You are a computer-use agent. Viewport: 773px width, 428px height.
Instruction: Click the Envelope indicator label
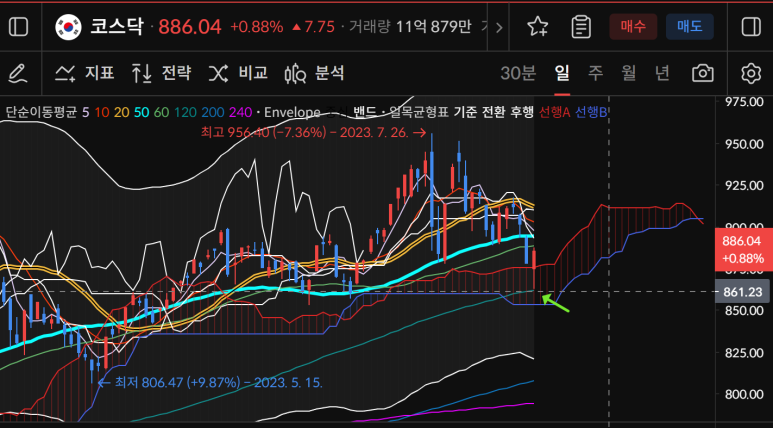pyautogui.click(x=292, y=112)
